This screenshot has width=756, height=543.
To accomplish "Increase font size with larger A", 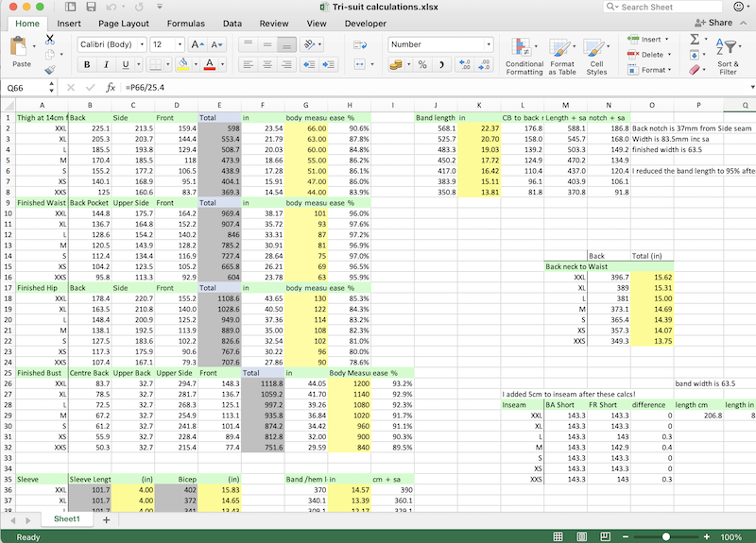I will pyautogui.click(x=198, y=44).
